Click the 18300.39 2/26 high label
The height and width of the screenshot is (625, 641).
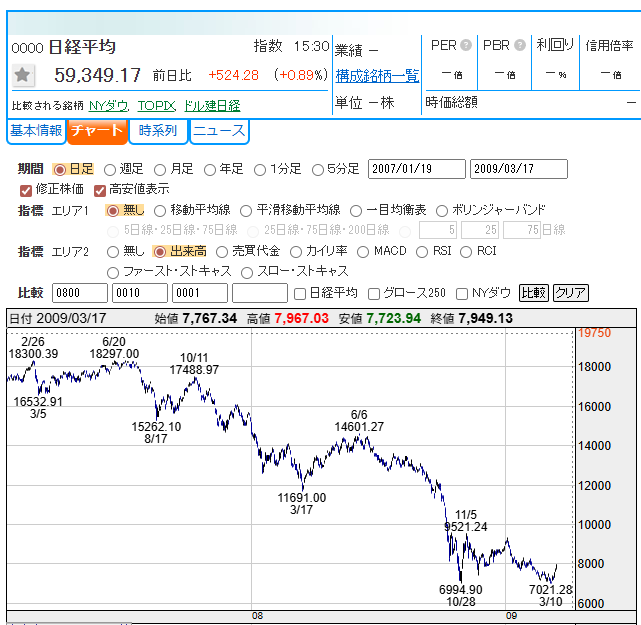pos(33,348)
